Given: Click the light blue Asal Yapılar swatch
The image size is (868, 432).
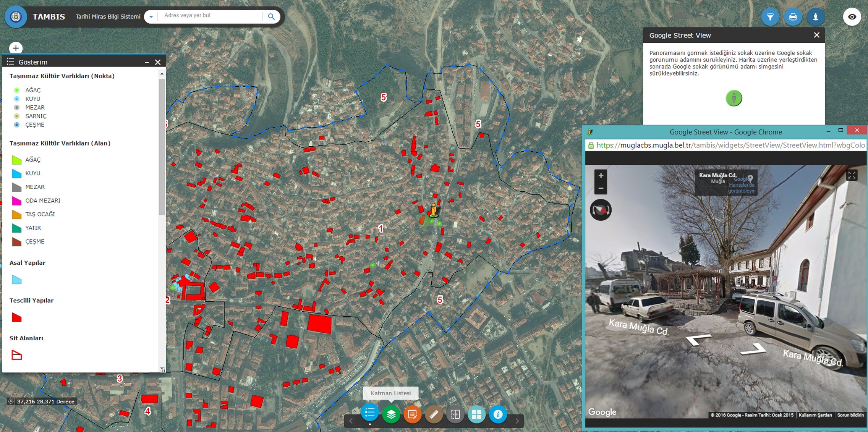Looking at the screenshot, I should [x=16, y=280].
